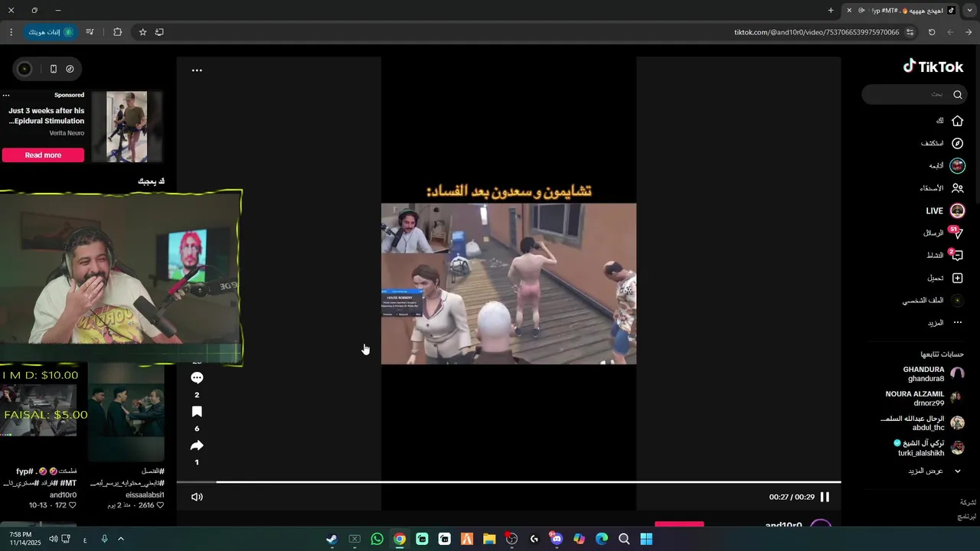Open Discord from the taskbar
The width and height of the screenshot is (980, 551).
[557, 539]
